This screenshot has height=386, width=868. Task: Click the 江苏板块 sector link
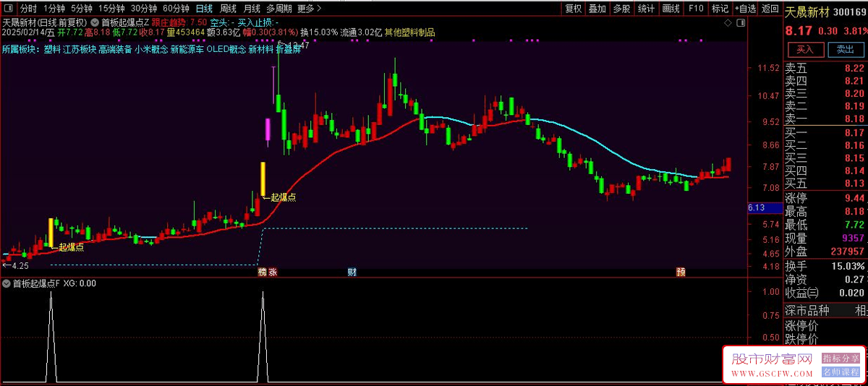[x=80, y=50]
